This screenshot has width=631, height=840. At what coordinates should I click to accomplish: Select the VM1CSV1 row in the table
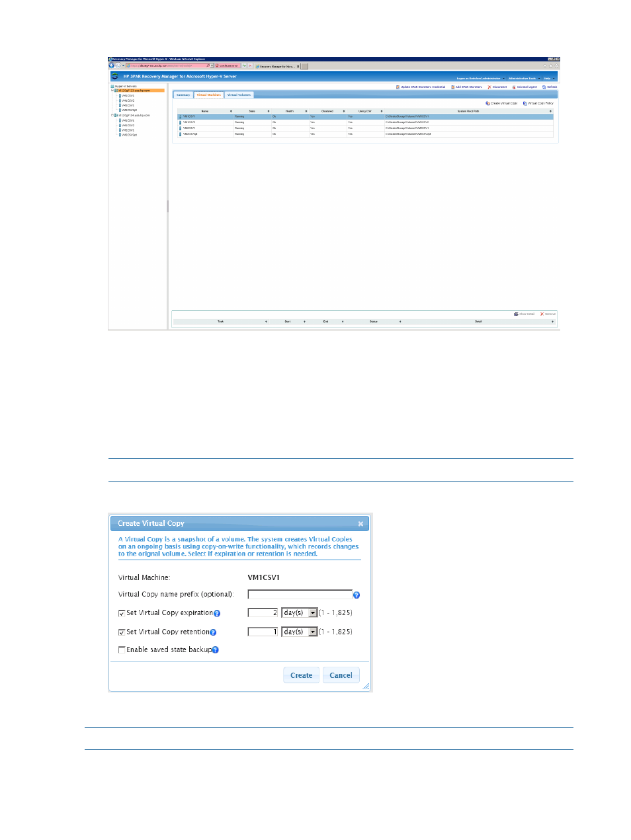pyautogui.click(x=366, y=116)
